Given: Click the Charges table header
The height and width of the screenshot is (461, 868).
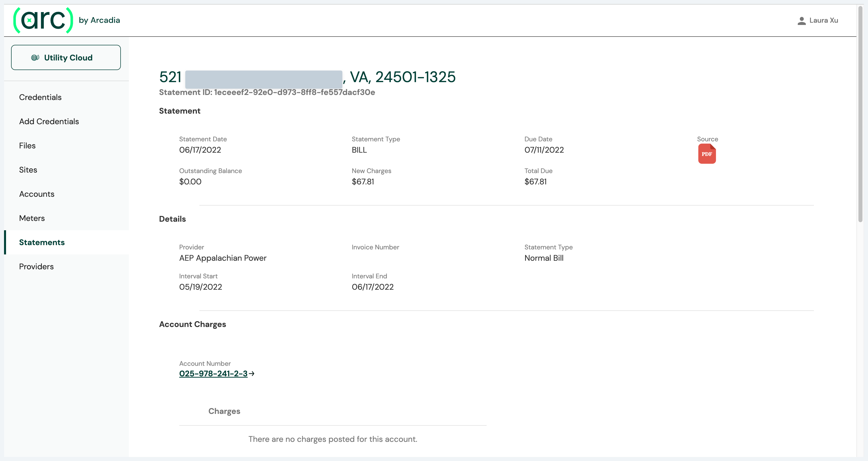Looking at the screenshot, I should click(224, 411).
